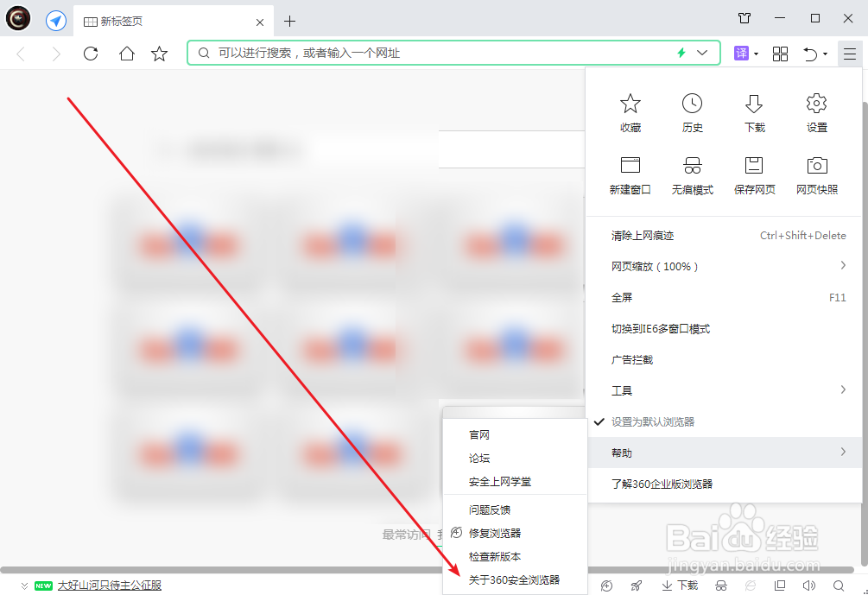Open news link 大好山河只待主公征服

(x=109, y=586)
